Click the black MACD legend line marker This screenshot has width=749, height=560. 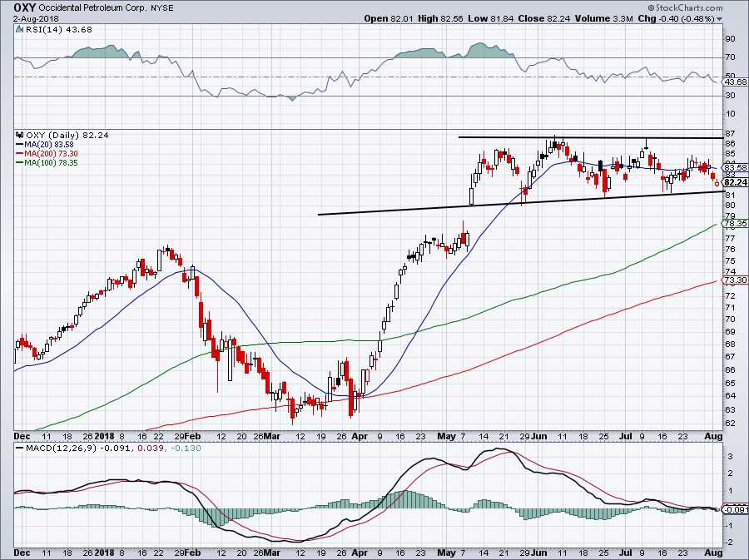[20, 448]
